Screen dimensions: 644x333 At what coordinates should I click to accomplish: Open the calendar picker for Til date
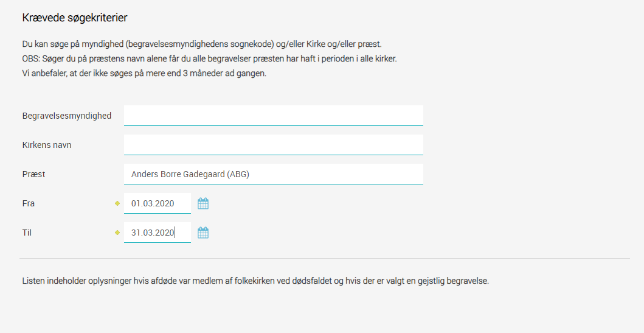[x=203, y=233]
